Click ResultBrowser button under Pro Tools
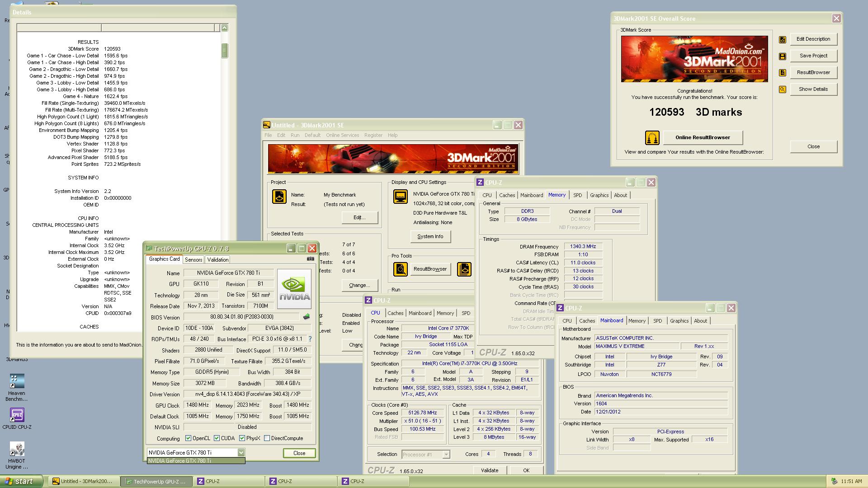868x488 pixels. [430, 269]
